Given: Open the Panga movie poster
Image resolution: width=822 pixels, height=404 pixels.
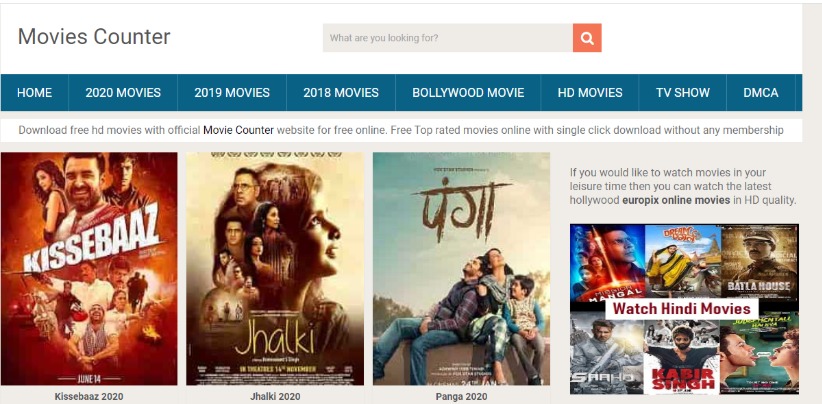Looking at the screenshot, I should 461,269.
